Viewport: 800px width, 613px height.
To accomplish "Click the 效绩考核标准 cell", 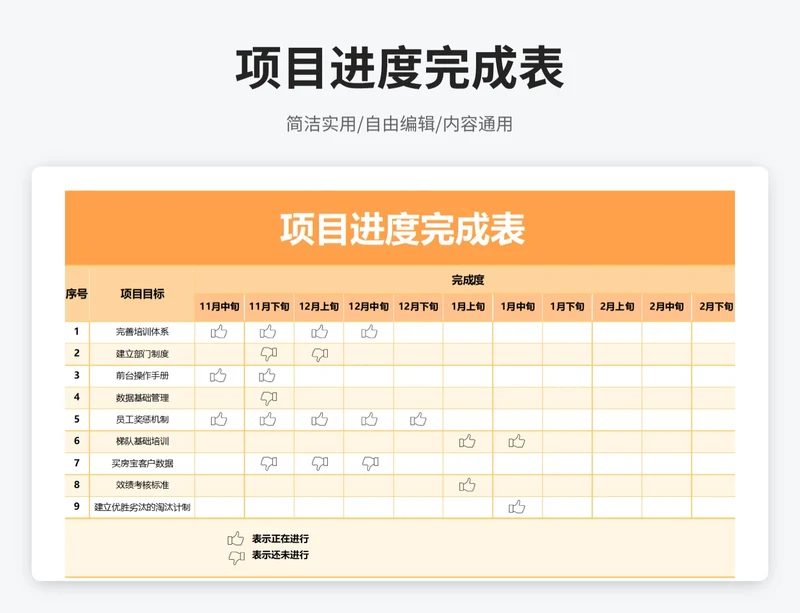I will pyautogui.click(x=142, y=485).
